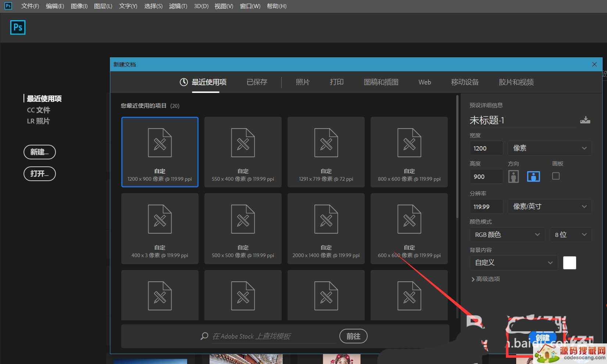The image size is (607, 364).
Task: Open CC 文件 in left sidebar
Action: point(39,110)
